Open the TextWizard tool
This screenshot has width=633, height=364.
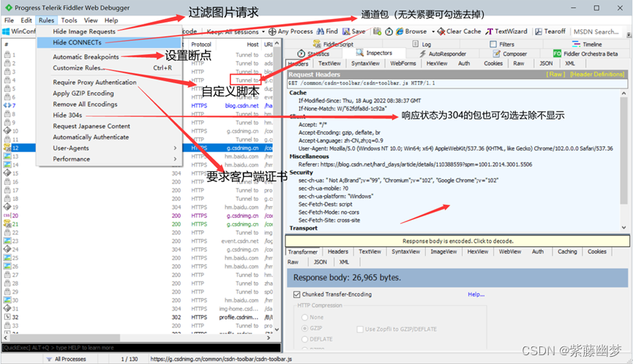tap(506, 31)
